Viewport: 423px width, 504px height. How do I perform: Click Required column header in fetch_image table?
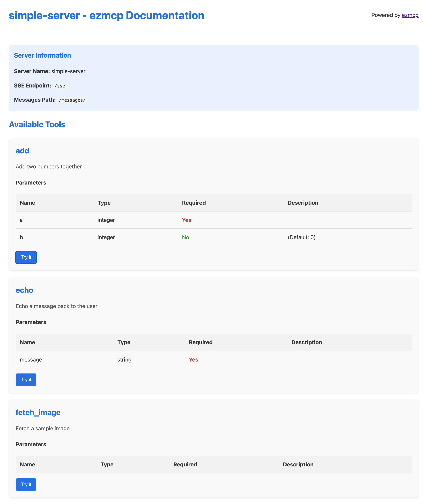[185, 464]
